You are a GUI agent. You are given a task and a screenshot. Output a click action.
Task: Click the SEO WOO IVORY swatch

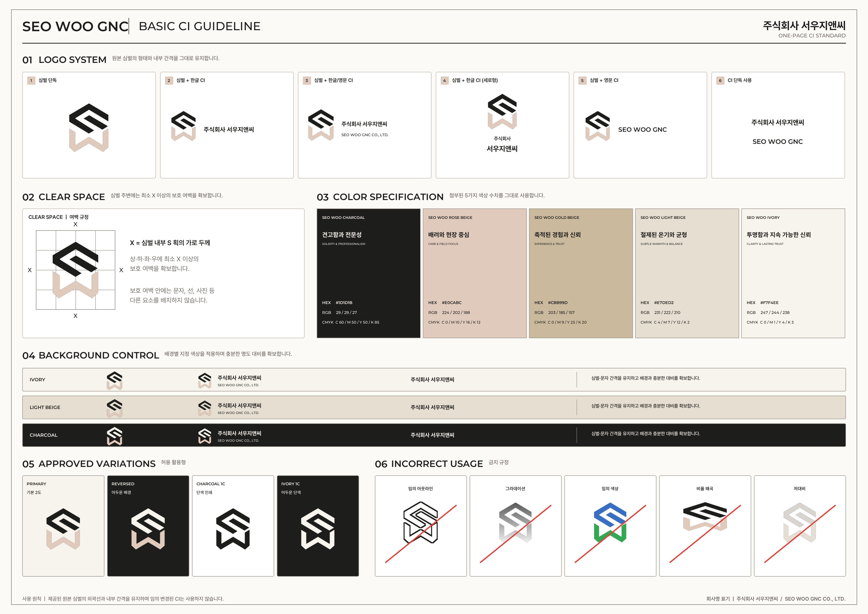click(793, 273)
